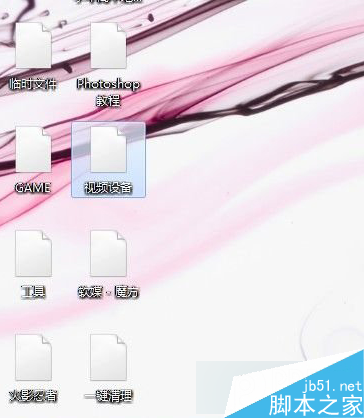Click the 工具 label text
This screenshot has width=364, height=418.
pos(33,292)
